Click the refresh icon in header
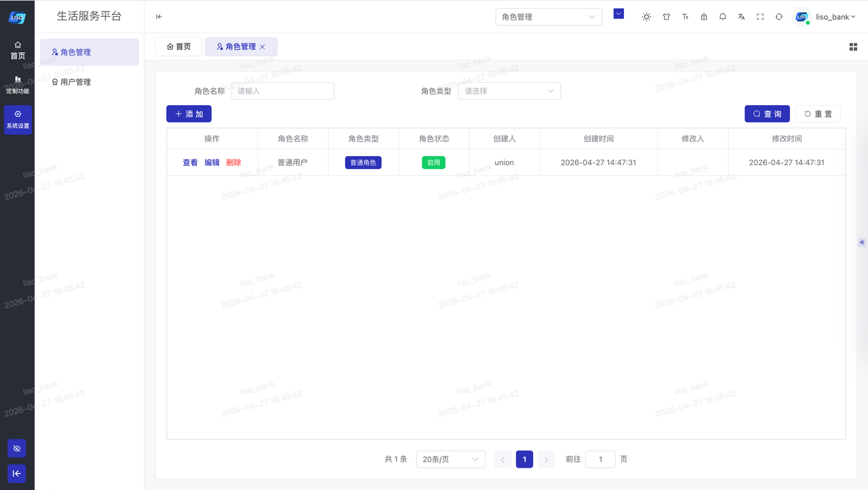The image size is (868, 490). [779, 17]
